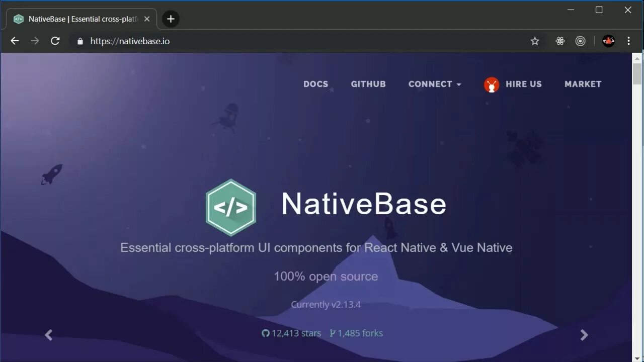This screenshot has height=362, width=644.
Task: Open the MARKET page
Action: (583, 84)
